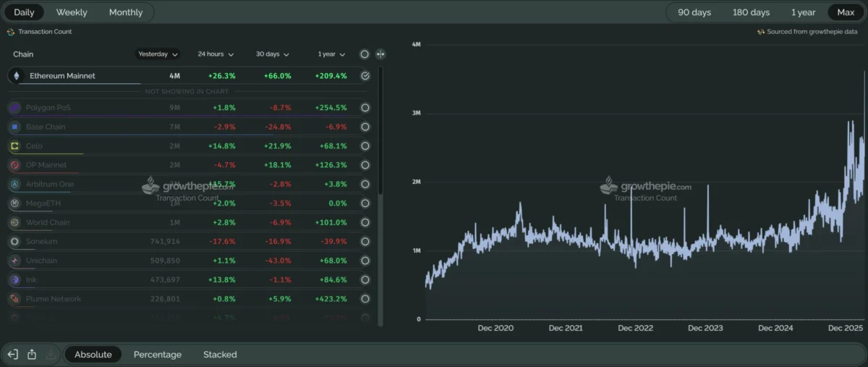Expand the 30 days column dropdown
The width and height of the screenshot is (868, 367).
click(272, 54)
